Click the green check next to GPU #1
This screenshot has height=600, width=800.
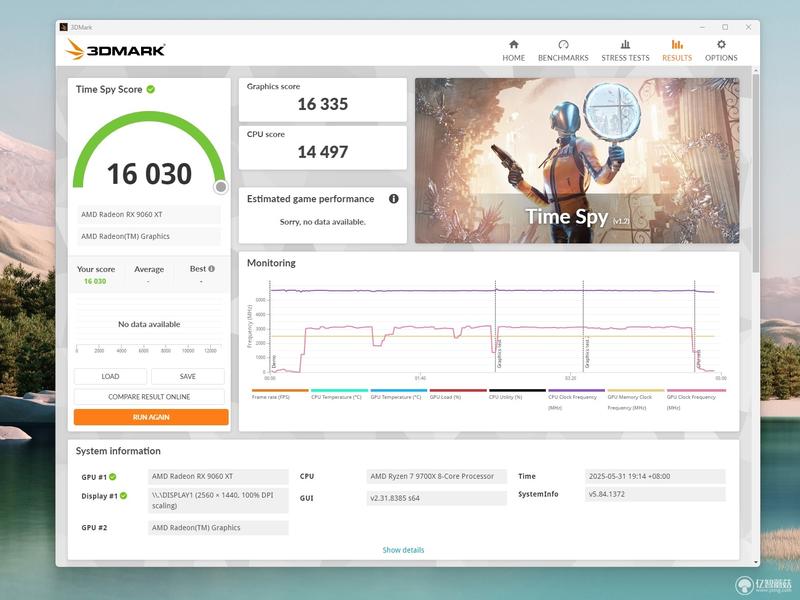(113, 477)
